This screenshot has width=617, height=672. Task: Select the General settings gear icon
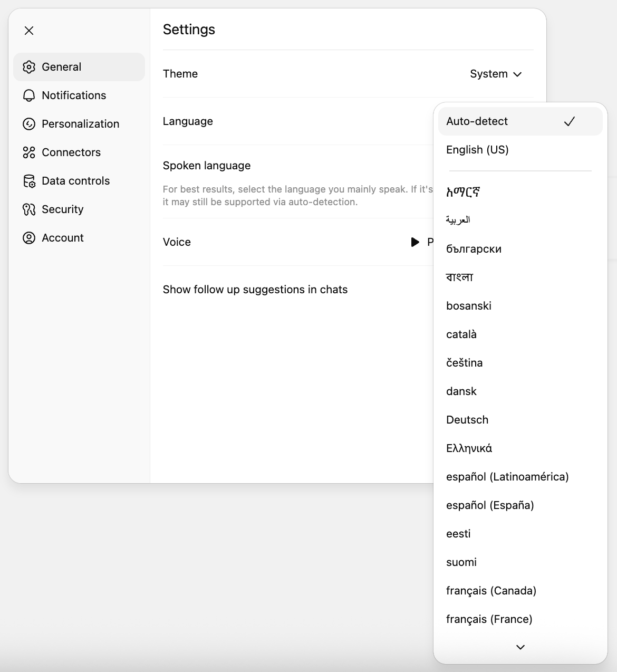click(29, 67)
